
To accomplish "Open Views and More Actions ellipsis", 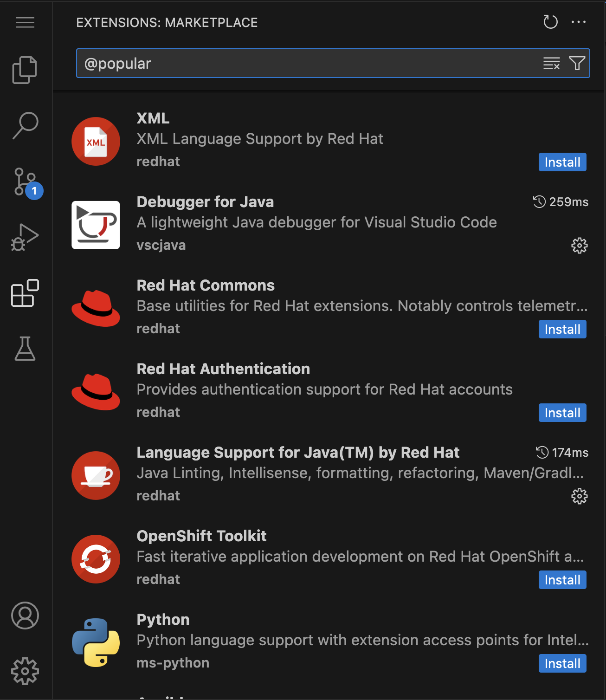I will pyautogui.click(x=579, y=22).
